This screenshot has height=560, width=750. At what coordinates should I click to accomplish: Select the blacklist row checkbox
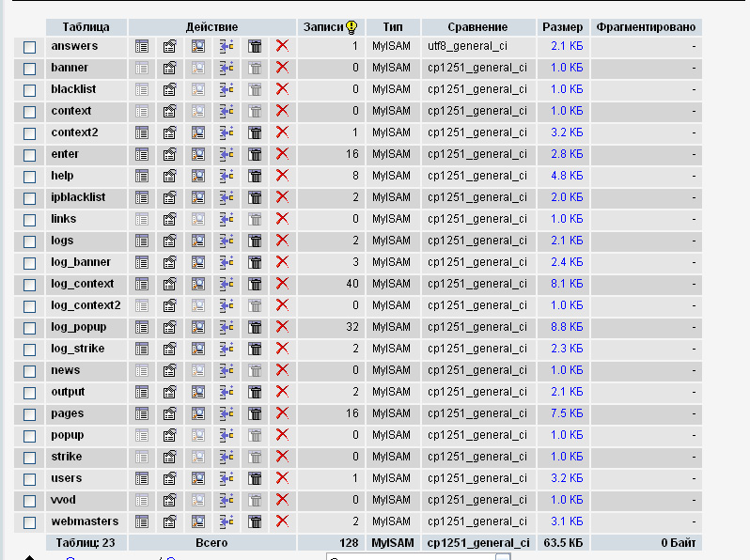coord(30,90)
